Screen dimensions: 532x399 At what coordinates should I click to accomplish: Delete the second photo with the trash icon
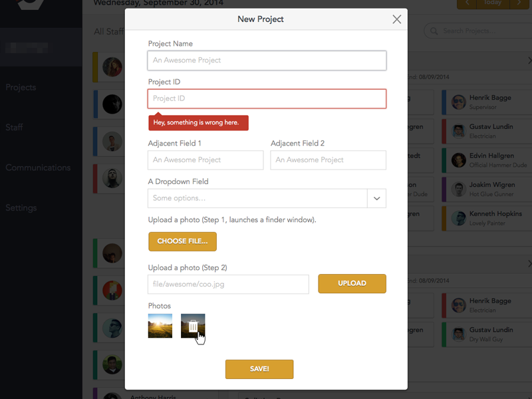(x=193, y=326)
